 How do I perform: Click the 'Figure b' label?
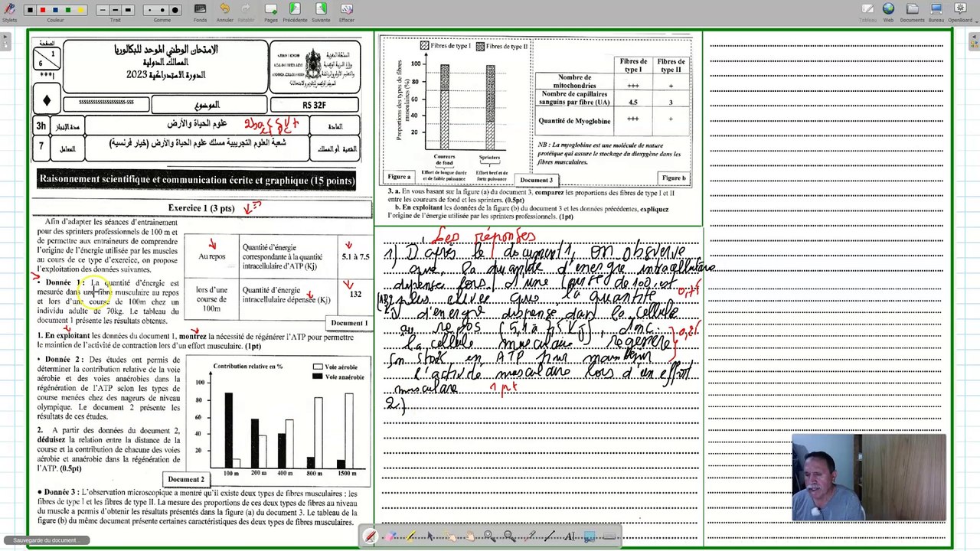pos(674,178)
